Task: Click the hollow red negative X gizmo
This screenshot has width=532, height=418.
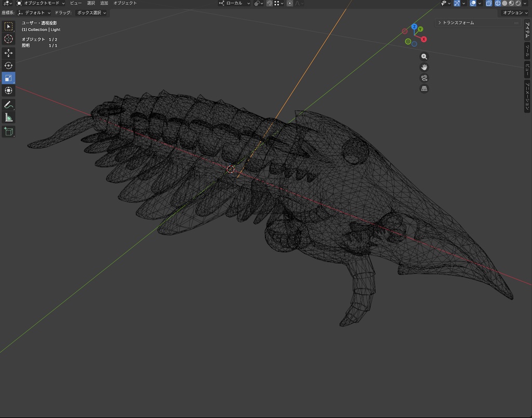Action: (405, 31)
